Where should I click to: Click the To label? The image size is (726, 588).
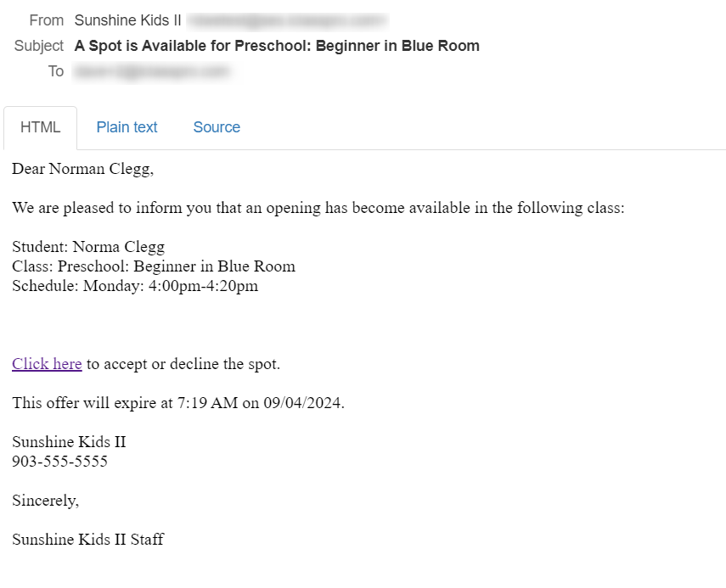56,71
